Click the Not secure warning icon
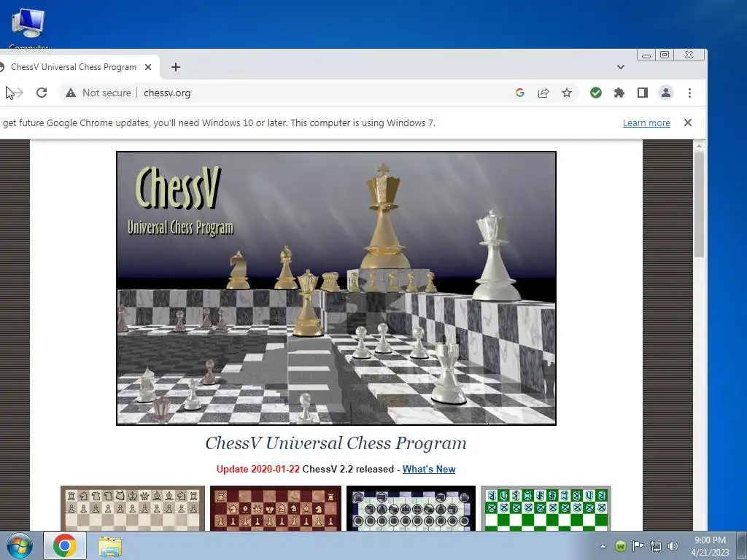Screen dimensions: 747x560 pyautogui.click(x=71, y=93)
